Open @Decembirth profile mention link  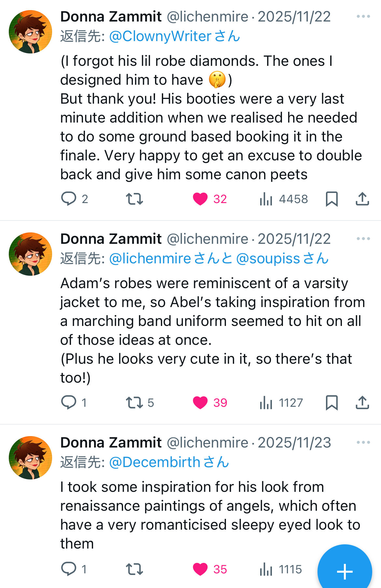click(155, 462)
